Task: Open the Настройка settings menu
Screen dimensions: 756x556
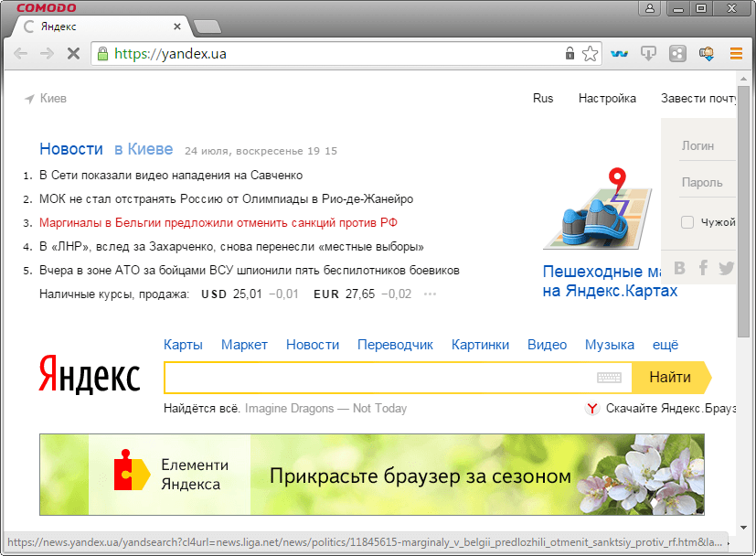Action: (607, 99)
